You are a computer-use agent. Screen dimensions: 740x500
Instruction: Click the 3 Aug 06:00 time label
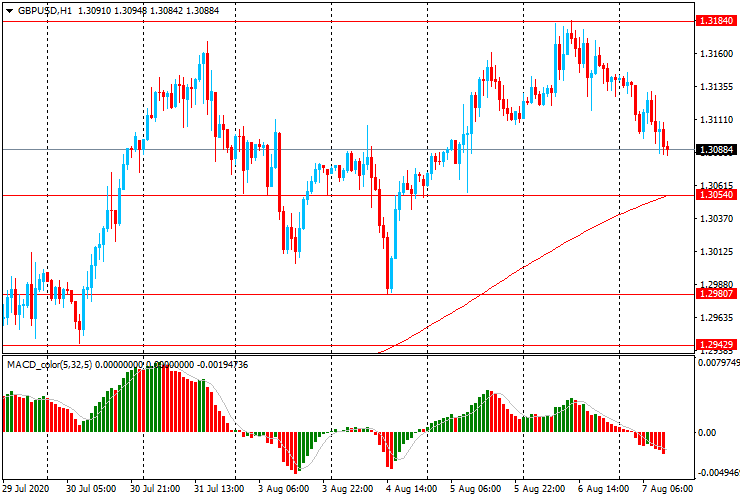coord(284,488)
